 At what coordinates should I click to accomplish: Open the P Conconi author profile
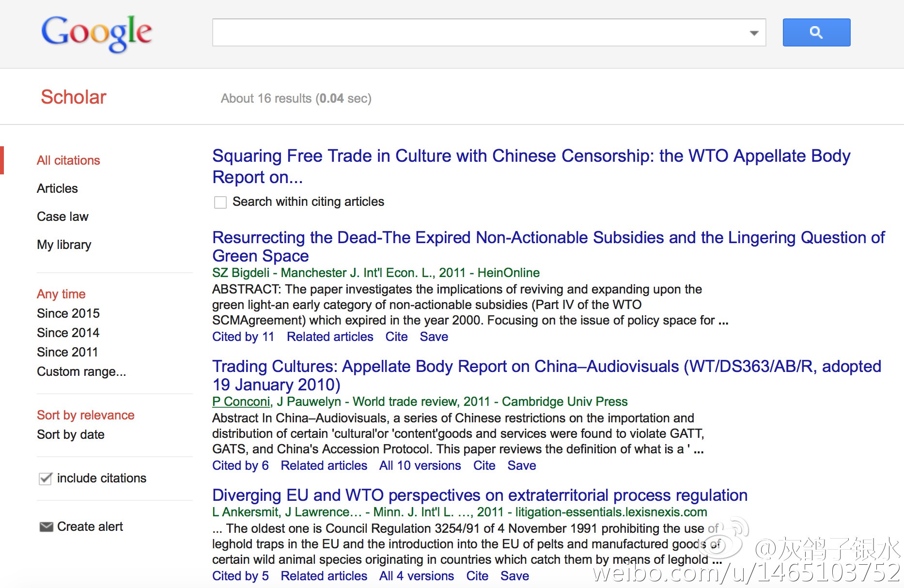[241, 402]
